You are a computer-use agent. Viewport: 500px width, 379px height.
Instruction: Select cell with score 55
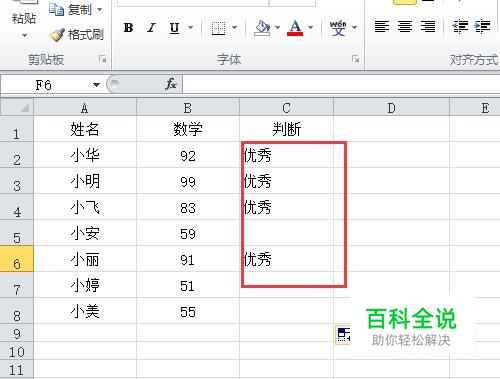tap(188, 311)
